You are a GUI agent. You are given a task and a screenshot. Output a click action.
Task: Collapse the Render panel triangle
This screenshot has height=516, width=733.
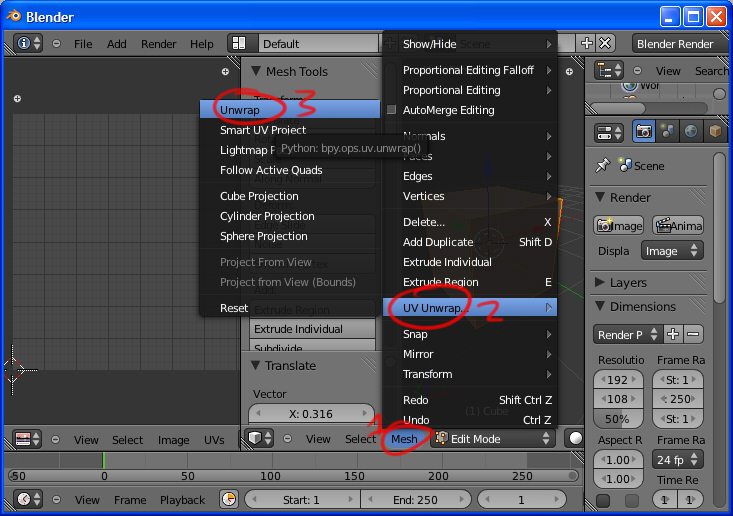(x=601, y=197)
